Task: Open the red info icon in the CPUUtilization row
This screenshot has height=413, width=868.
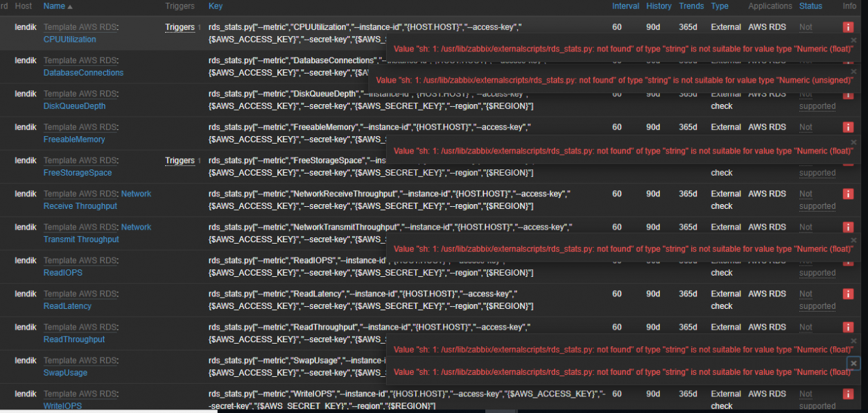Action: pos(847,27)
